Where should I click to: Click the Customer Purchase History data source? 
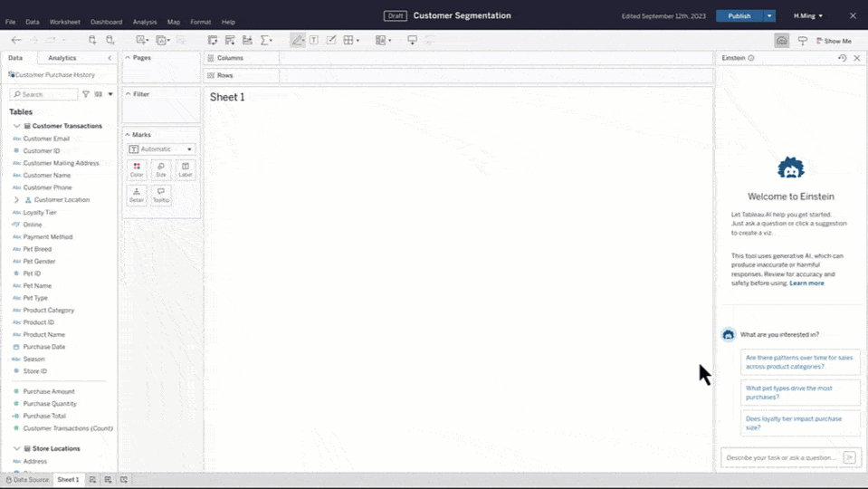pyautogui.click(x=52, y=75)
